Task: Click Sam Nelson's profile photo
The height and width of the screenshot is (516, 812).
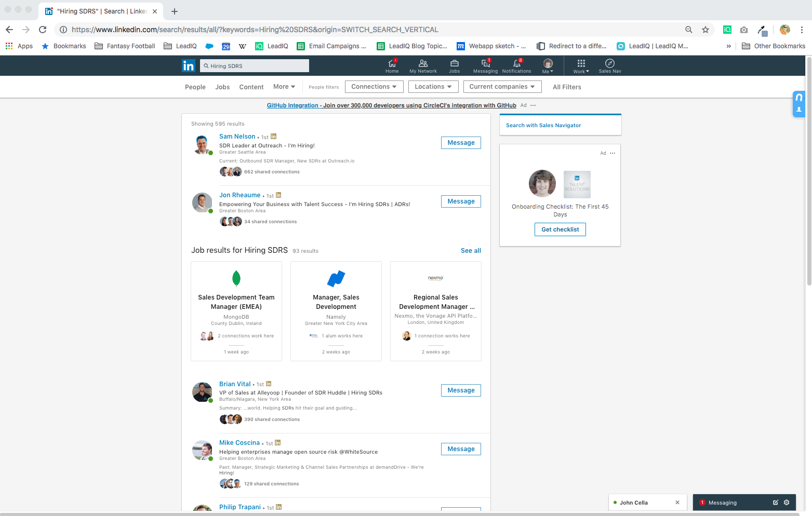Action: [x=202, y=145]
